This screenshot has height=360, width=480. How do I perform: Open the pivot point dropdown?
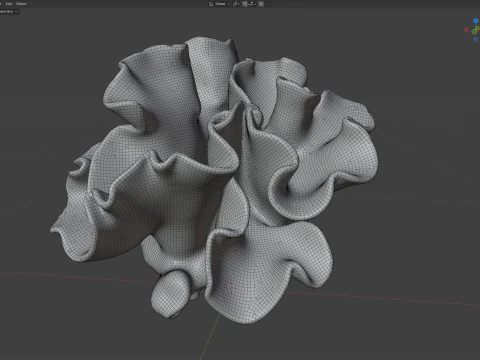pos(236,4)
